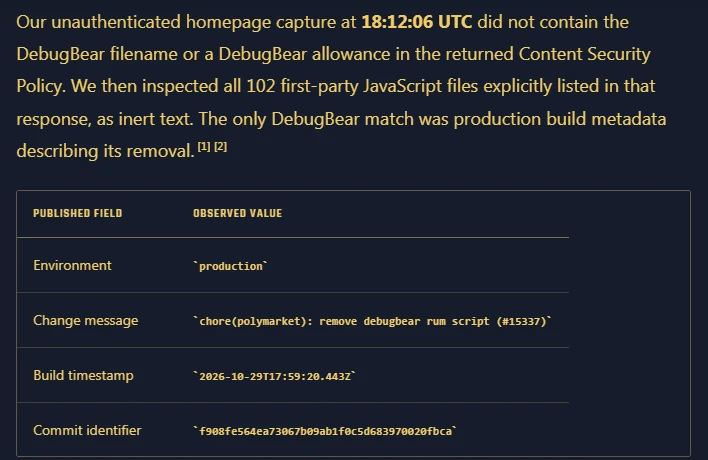This screenshot has height=460, width=708.
Task: Click the 2026-10-29T17:59:20.443Z timestamp value
Action: pos(275,376)
